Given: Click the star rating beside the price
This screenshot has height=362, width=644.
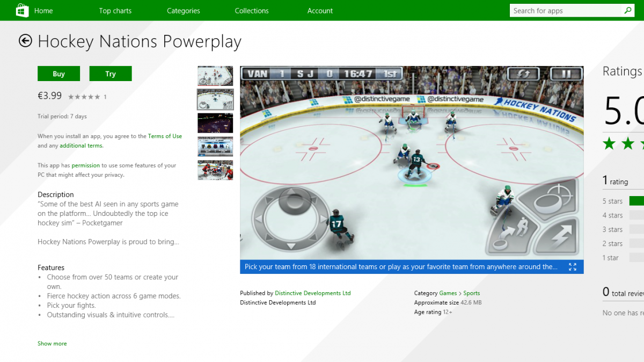Looking at the screenshot, I should tap(84, 97).
